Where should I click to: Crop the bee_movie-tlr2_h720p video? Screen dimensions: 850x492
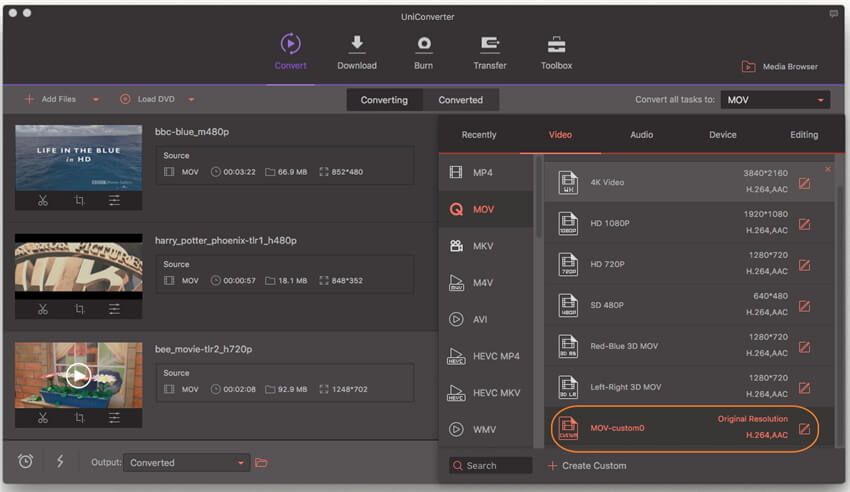point(79,418)
